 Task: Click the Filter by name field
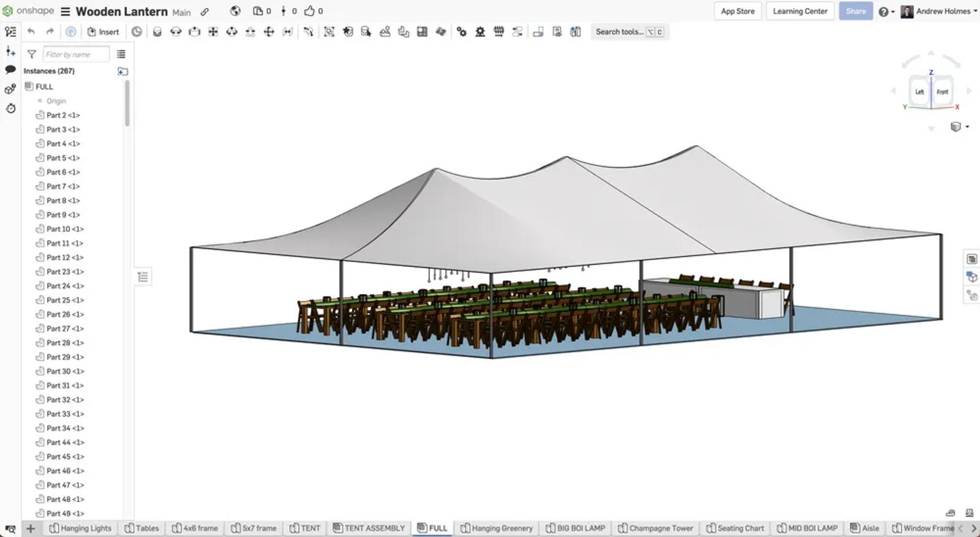coord(76,54)
